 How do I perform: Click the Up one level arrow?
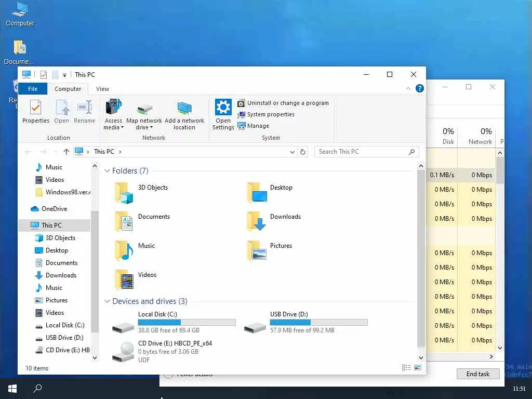click(66, 152)
